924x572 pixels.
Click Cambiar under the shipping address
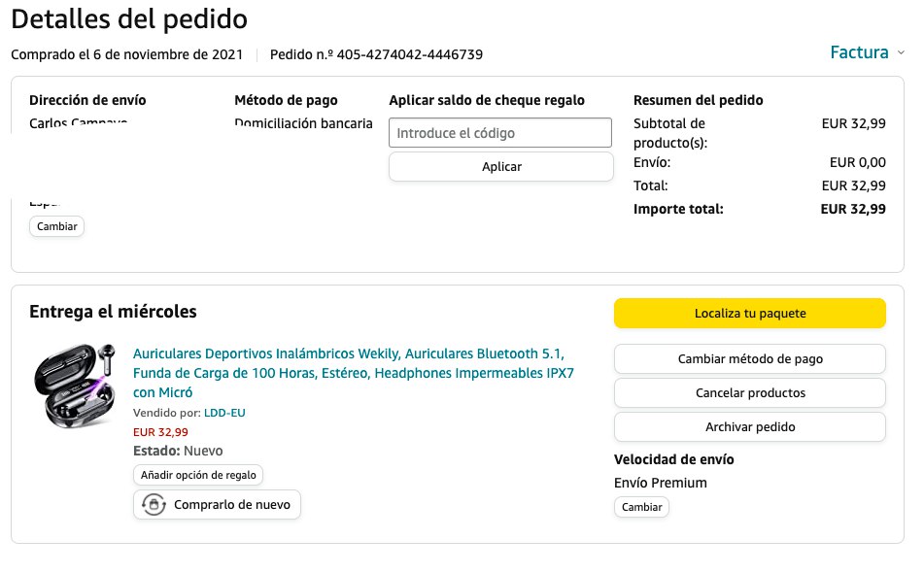(x=57, y=226)
